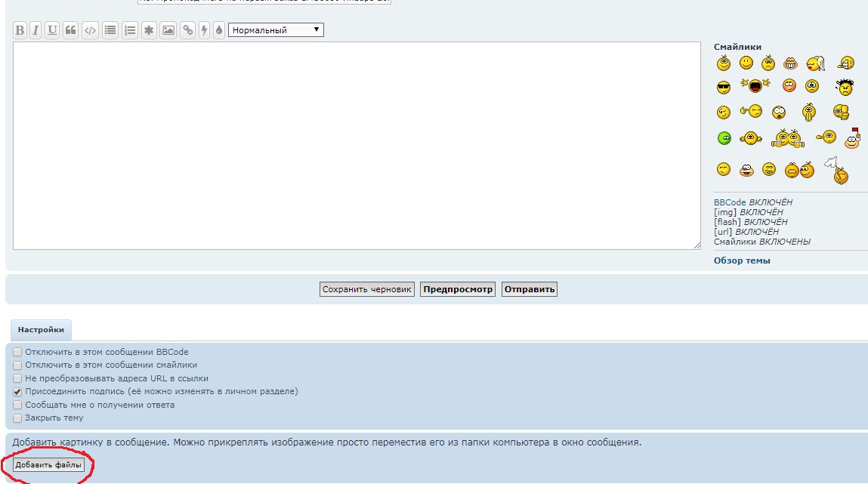Viewport: 868px width, 484px height.
Task: Click the Отправить button
Action: coord(530,289)
